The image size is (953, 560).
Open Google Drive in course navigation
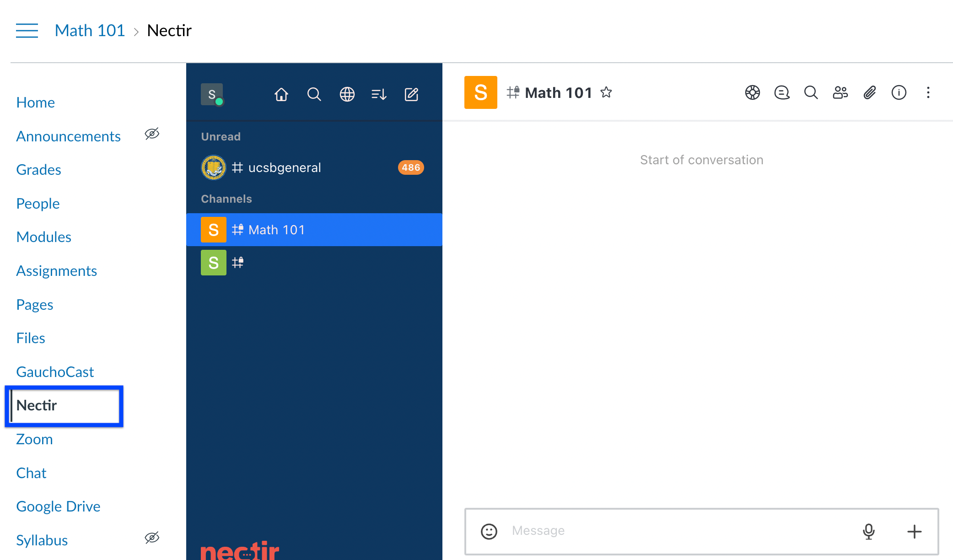click(x=59, y=506)
